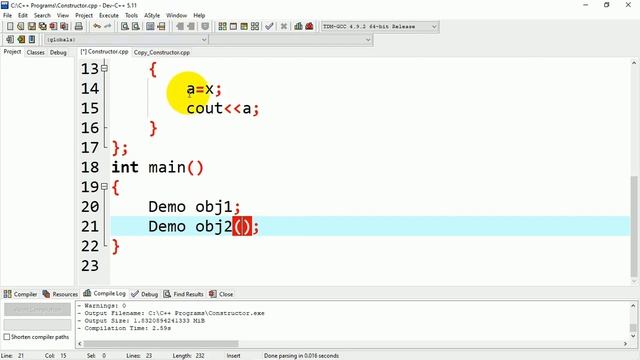Show the Debug tab in the left panel
The image size is (640, 360).
[58, 52]
